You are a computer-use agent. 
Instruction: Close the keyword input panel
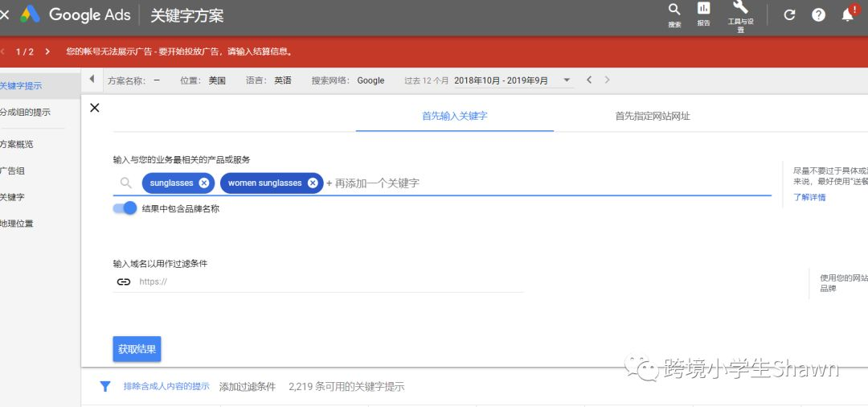point(95,108)
